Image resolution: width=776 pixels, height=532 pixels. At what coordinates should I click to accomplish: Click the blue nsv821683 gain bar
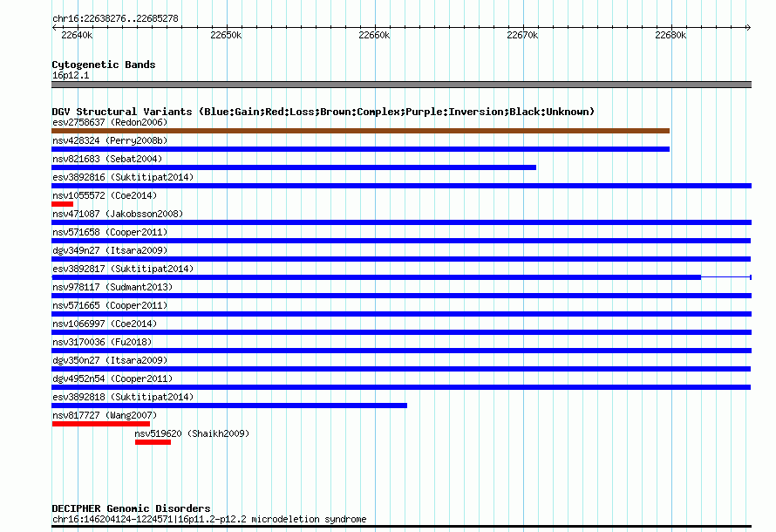[x=294, y=167]
